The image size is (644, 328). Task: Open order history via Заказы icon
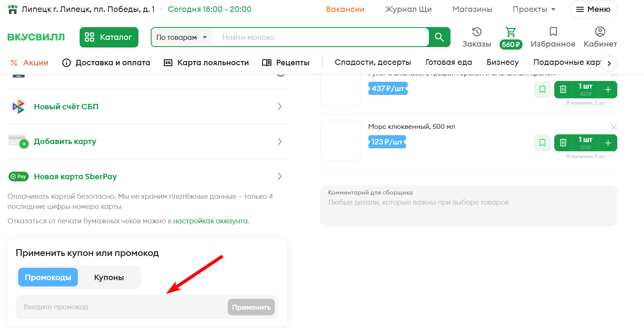(477, 37)
